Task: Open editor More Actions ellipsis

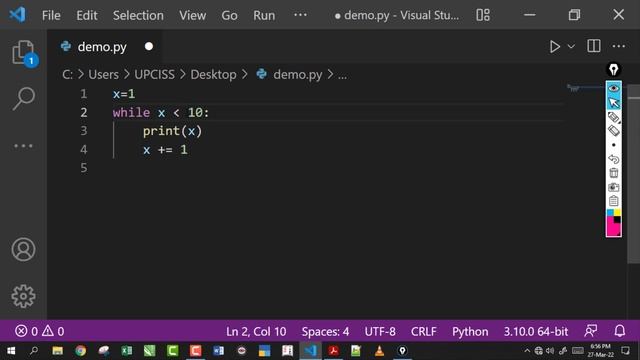Action: (618, 46)
